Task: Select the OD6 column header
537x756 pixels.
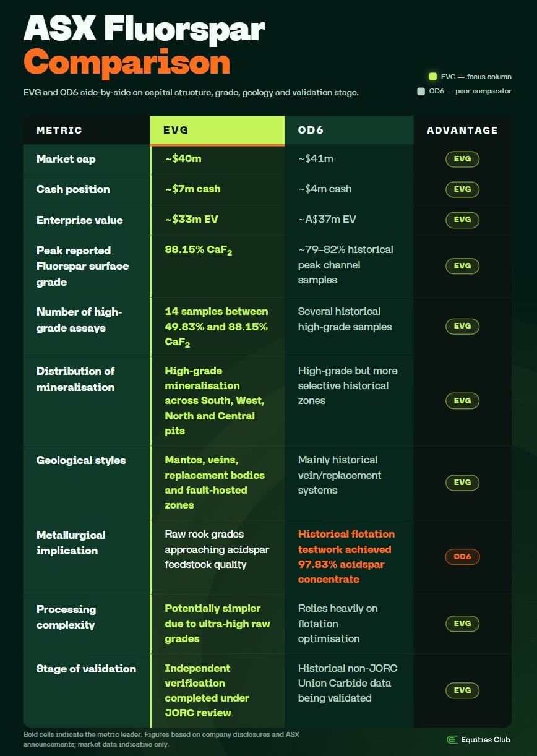Action: [349, 131]
